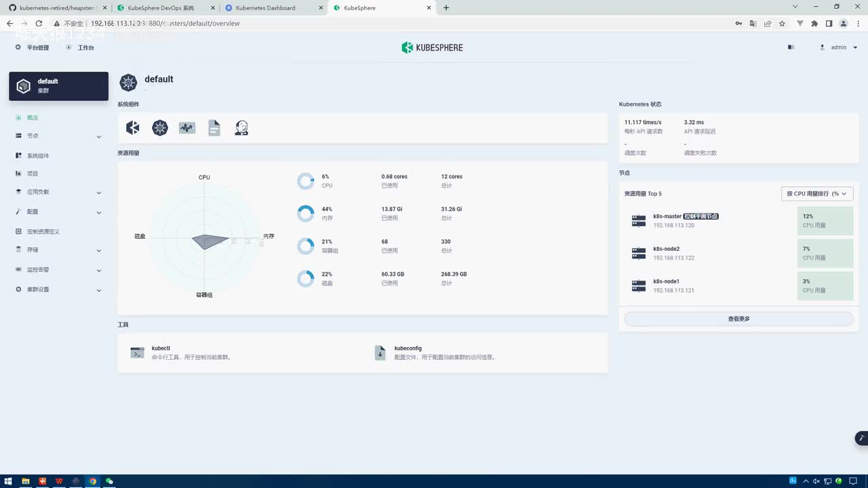Click the resource usage radar chart
Image resolution: width=868 pixels, height=488 pixels.
coord(204,237)
